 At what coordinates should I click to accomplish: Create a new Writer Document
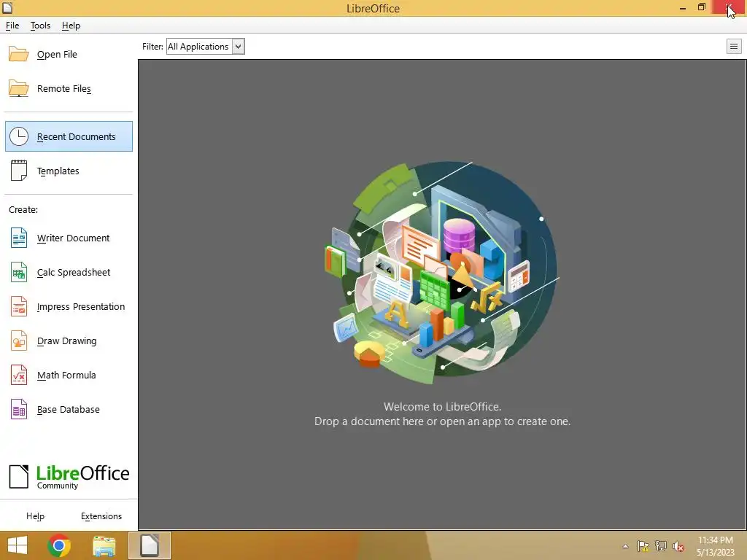point(74,238)
